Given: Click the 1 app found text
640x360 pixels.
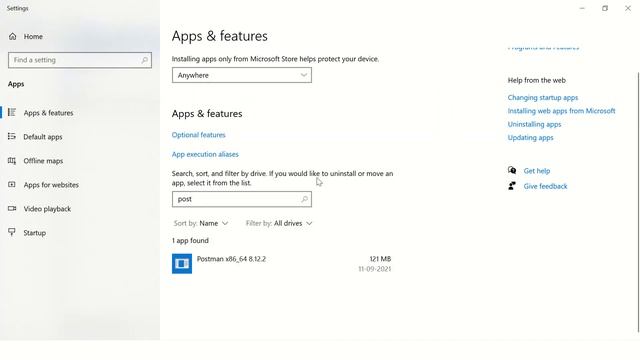Looking at the screenshot, I should [x=190, y=240].
